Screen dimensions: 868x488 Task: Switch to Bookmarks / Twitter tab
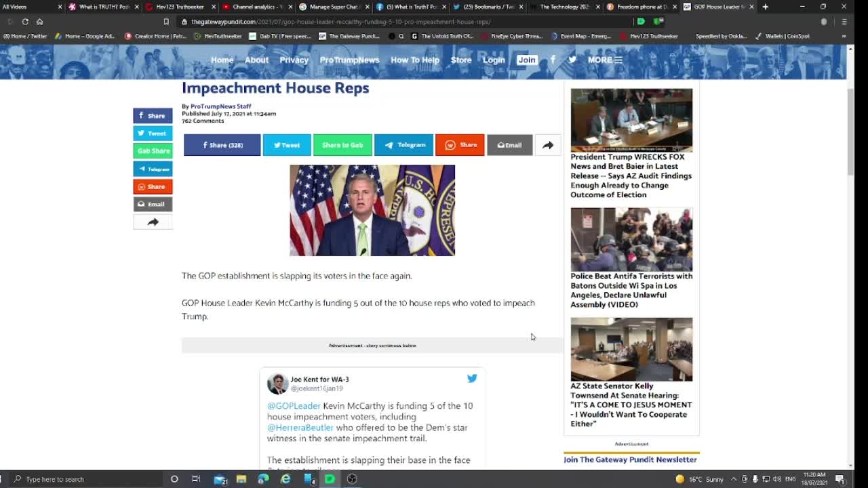point(488,7)
